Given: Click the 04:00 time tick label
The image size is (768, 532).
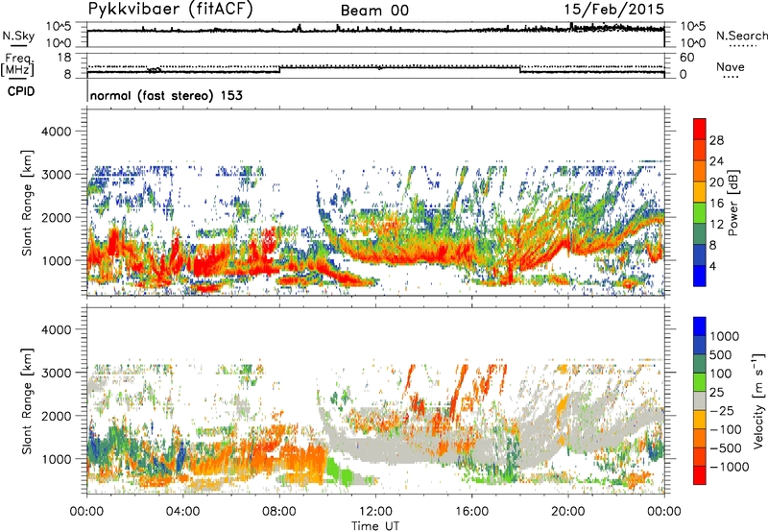Looking at the screenshot, I should (183, 512).
